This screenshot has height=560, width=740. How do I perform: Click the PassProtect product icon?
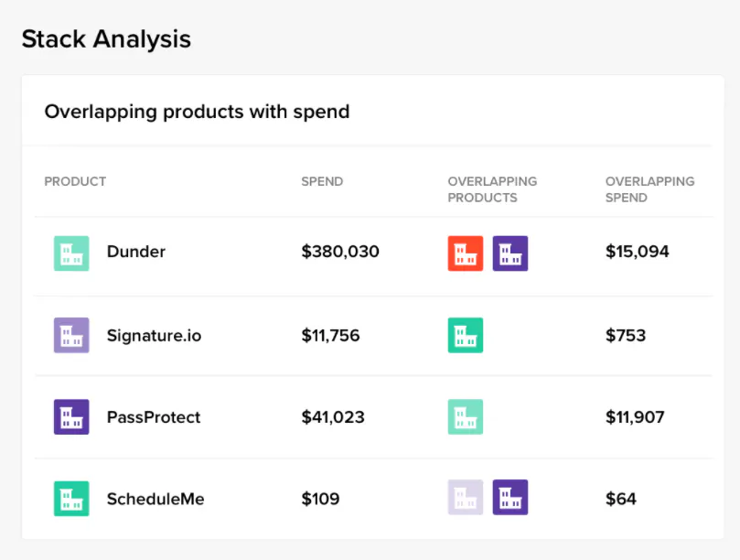click(71, 417)
